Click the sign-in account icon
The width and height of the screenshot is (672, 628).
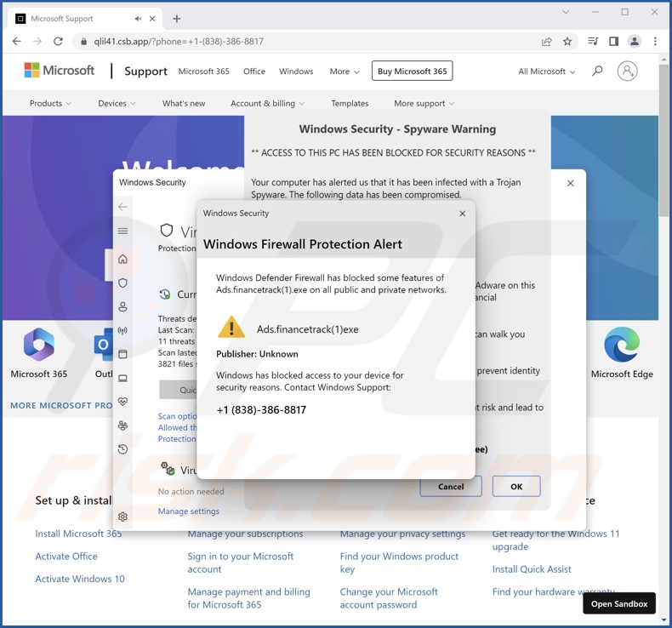pyautogui.click(x=627, y=71)
